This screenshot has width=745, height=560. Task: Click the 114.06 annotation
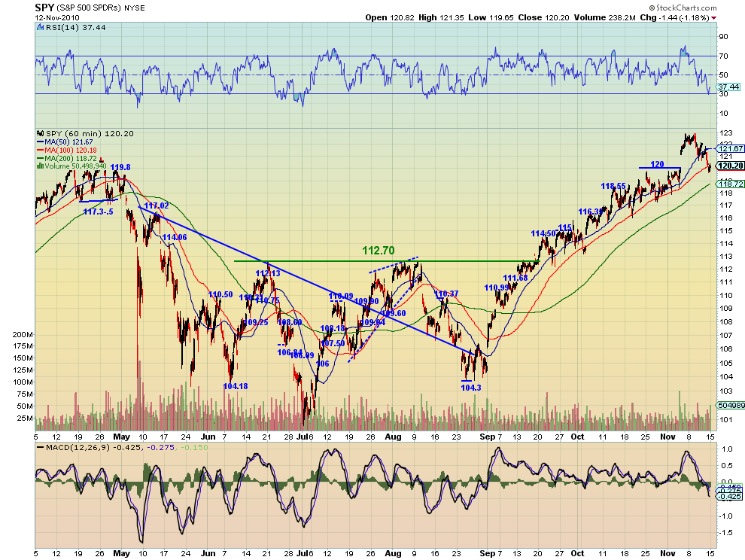[175, 238]
